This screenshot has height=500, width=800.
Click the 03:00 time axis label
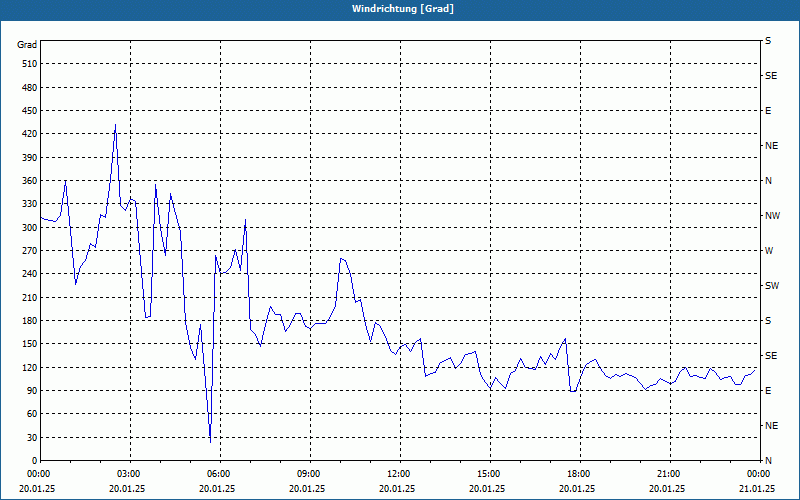coord(130,474)
